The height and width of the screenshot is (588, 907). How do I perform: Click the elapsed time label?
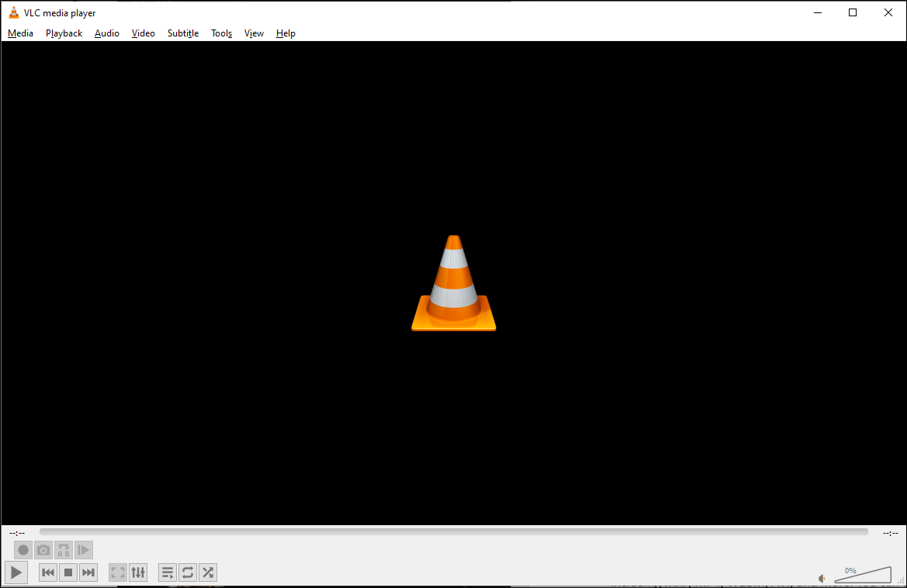point(17,532)
